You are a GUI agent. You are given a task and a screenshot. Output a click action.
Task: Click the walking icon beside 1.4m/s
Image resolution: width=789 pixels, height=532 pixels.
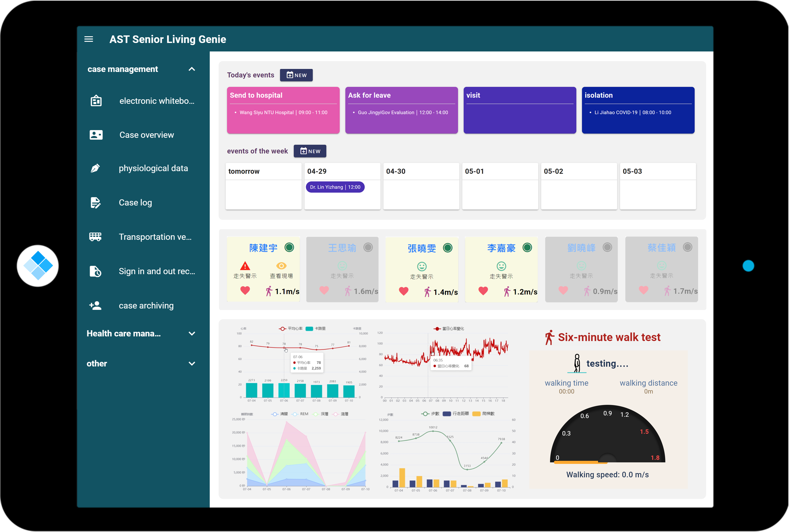[x=427, y=292]
